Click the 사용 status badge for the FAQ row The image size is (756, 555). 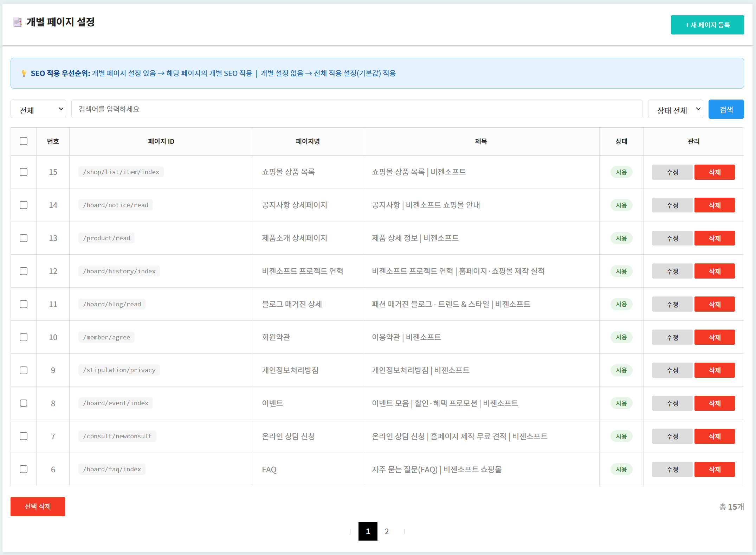tap(621, 469)
